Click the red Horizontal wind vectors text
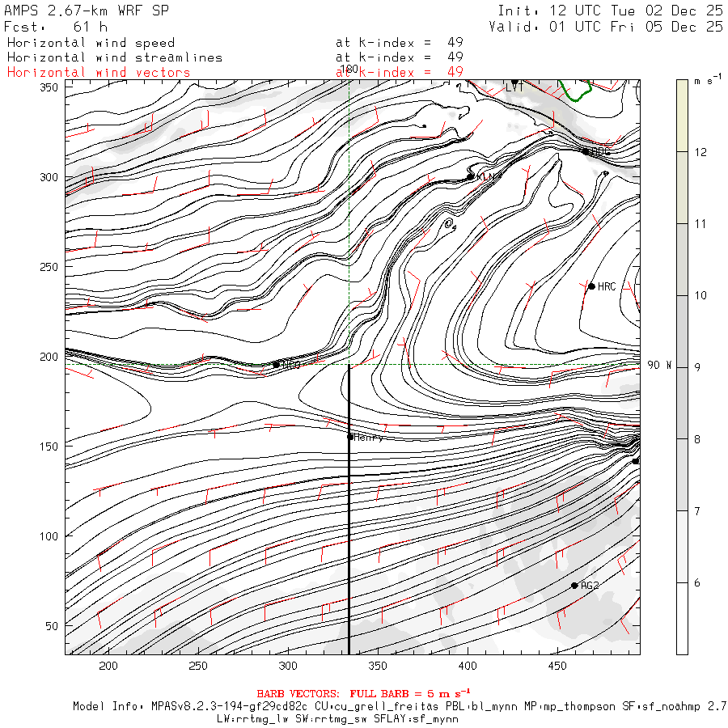Image resolution: width=728 pixels, height=728 pixels. 99,73
